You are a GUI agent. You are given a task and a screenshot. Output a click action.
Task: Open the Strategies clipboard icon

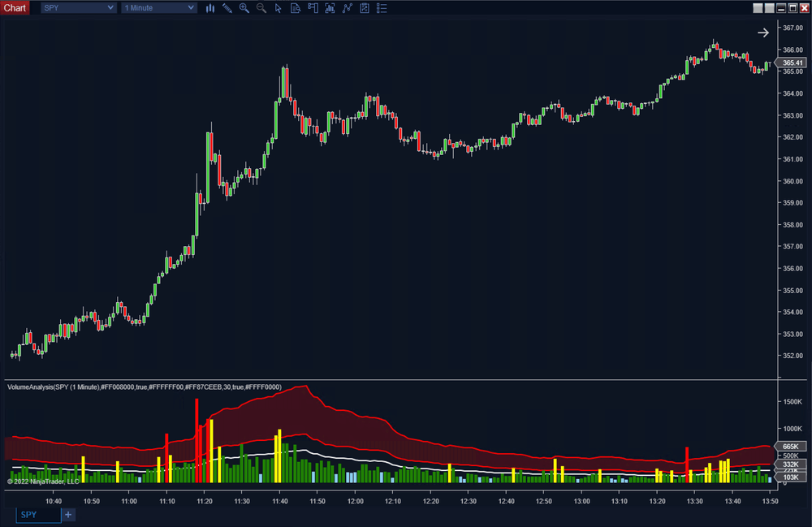click(x=364, y=8)
